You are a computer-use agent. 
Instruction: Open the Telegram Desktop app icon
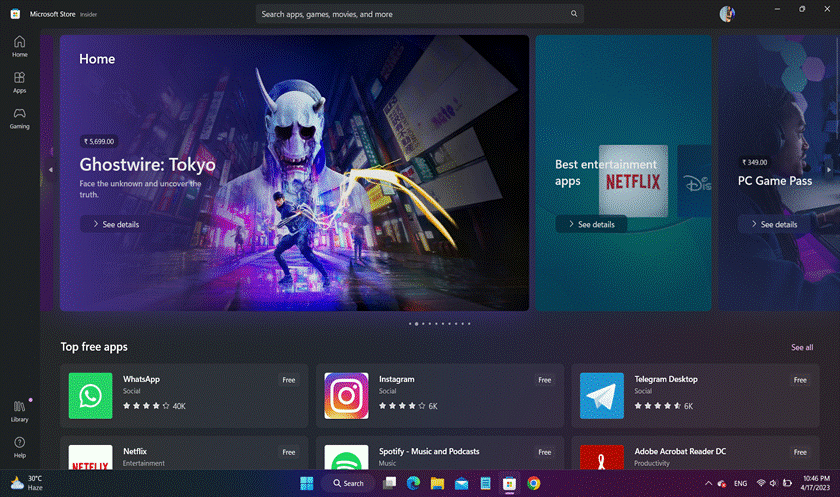click(602, 396)
